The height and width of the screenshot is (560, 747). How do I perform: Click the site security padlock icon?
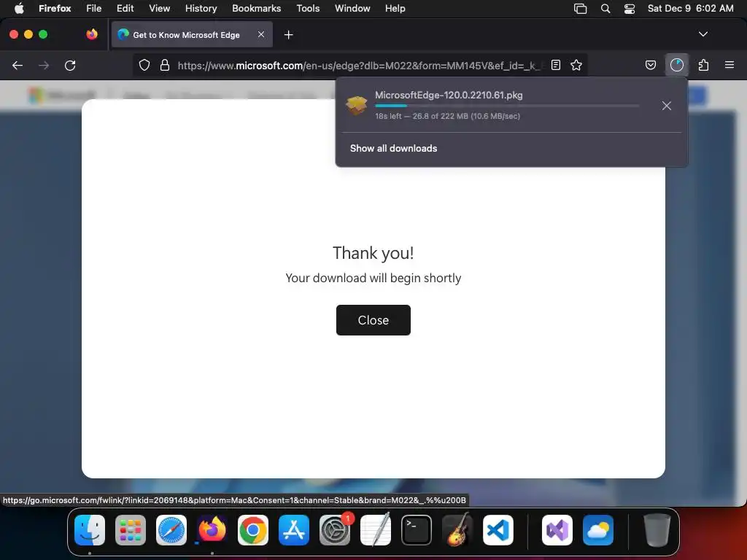pos(165,65)
